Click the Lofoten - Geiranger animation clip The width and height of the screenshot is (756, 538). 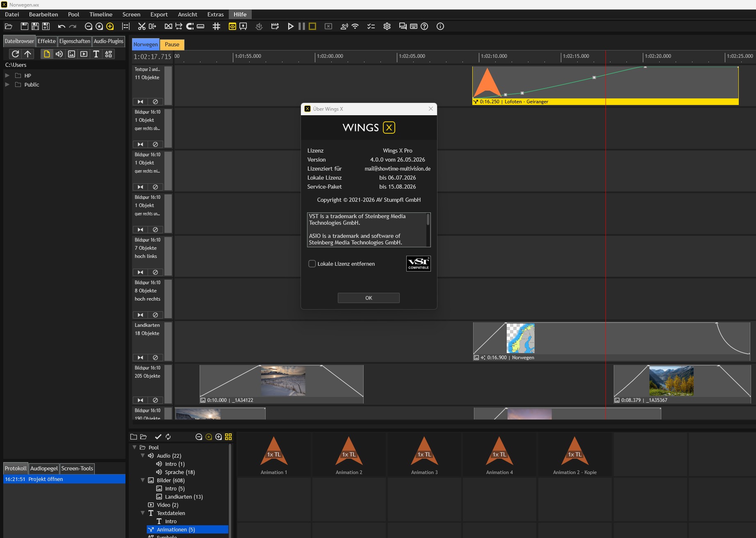[605, 85]
